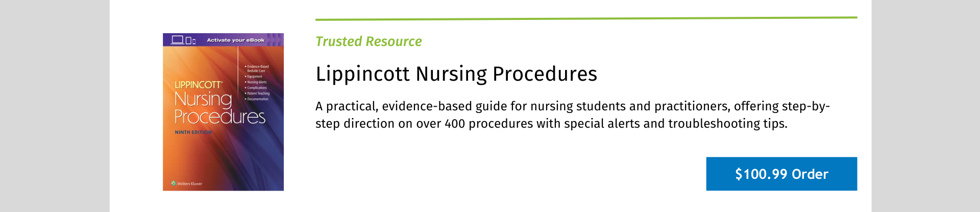The image size is (980, 212).
Task: Click the laptop device icon on cover
Action: (x=177, y=40)
